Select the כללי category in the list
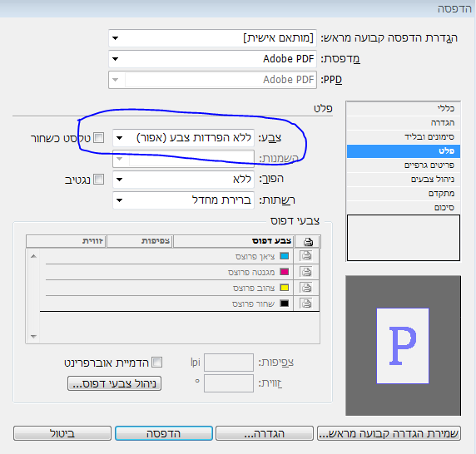Image resolution: width=476 pixels, height=454 pixels. coord(404,109)
